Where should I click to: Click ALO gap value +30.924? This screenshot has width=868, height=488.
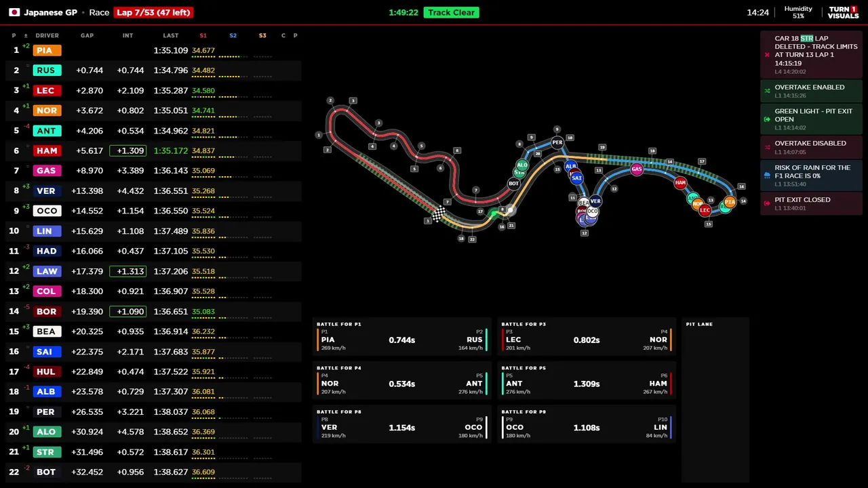(x=90, y=432)
